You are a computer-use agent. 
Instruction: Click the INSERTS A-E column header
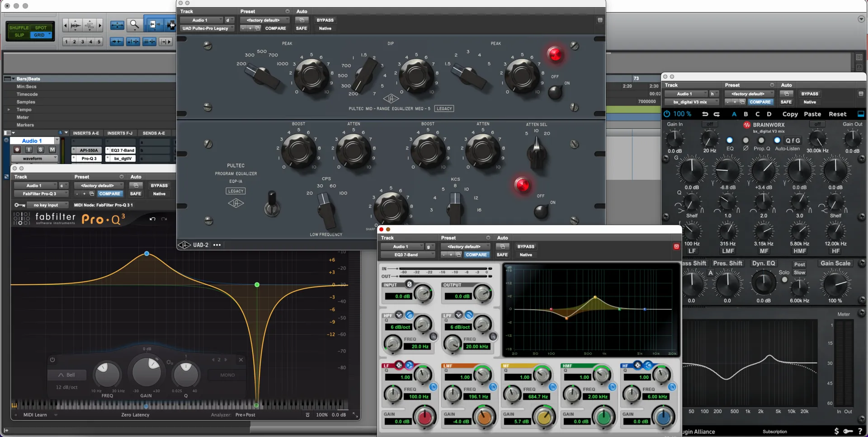click(86, 133)
